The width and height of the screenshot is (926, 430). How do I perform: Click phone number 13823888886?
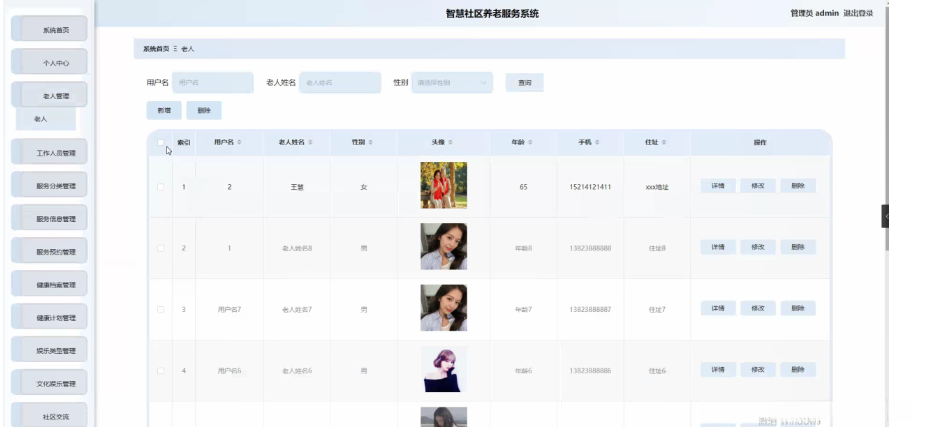tap(590, 371)
